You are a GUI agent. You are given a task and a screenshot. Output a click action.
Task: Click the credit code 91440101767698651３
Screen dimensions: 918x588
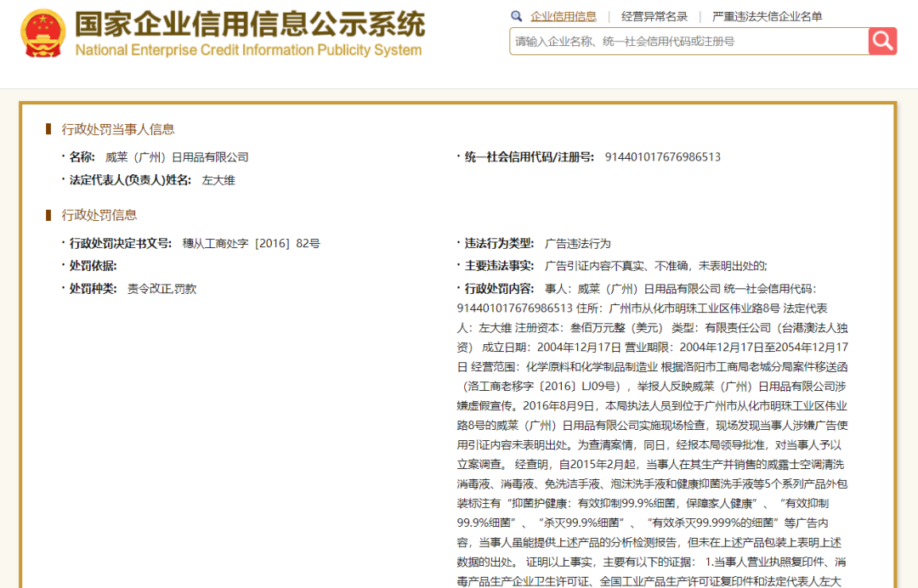click(663, 157)
